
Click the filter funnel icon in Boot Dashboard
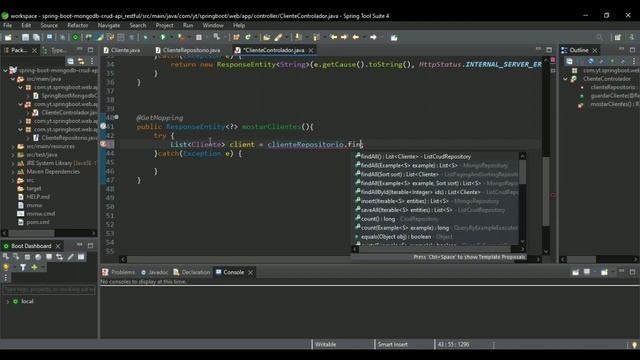point(23,267)
